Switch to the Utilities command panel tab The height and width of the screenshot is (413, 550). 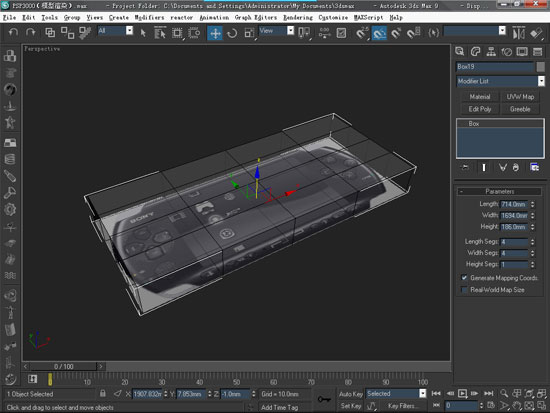(x=537, y=52)
